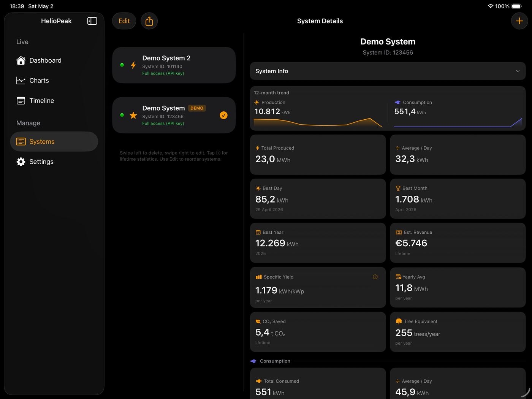
Task: Click the 551,4 kWh consumption trend value
Action: point(410,112)
